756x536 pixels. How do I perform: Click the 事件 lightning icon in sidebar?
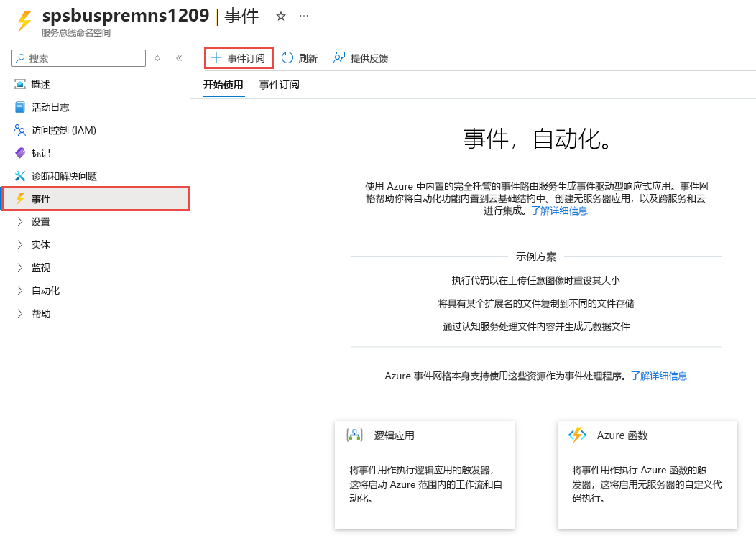coord(20,198)
